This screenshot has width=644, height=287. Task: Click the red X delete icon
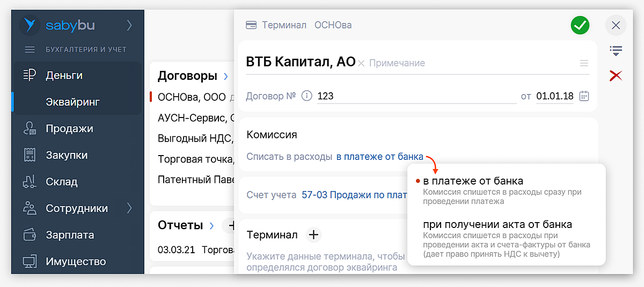pos(616,76)
